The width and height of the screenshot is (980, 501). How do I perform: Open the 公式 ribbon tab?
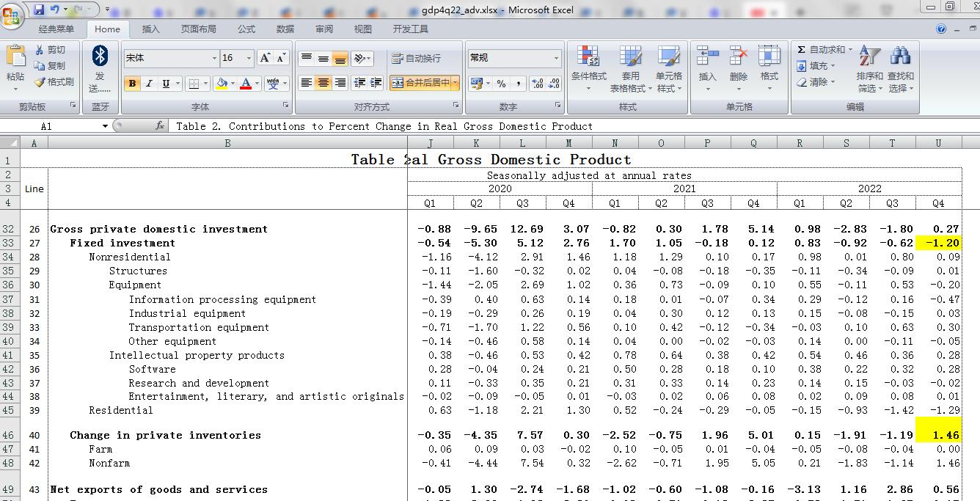(246, 29)
